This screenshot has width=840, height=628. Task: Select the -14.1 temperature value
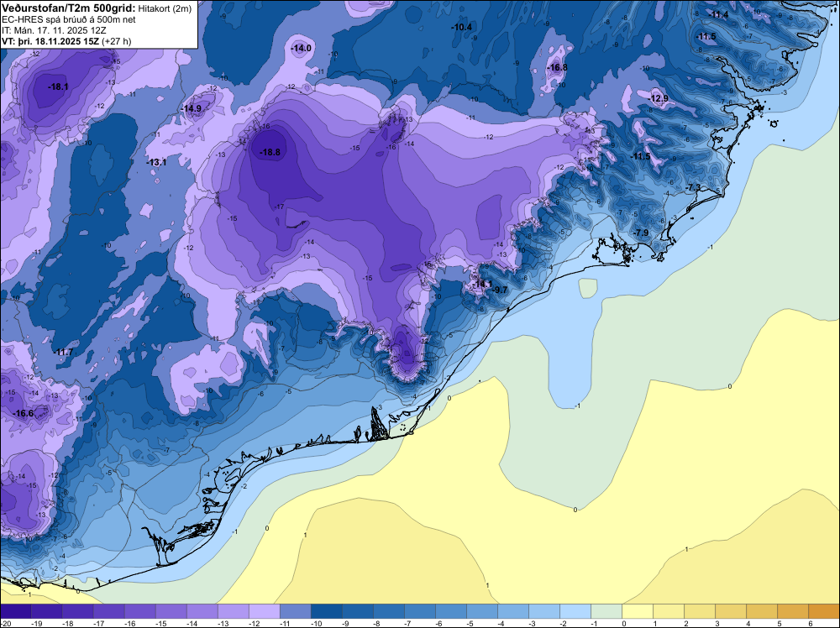pyautogui.click(x=483, y=284)
